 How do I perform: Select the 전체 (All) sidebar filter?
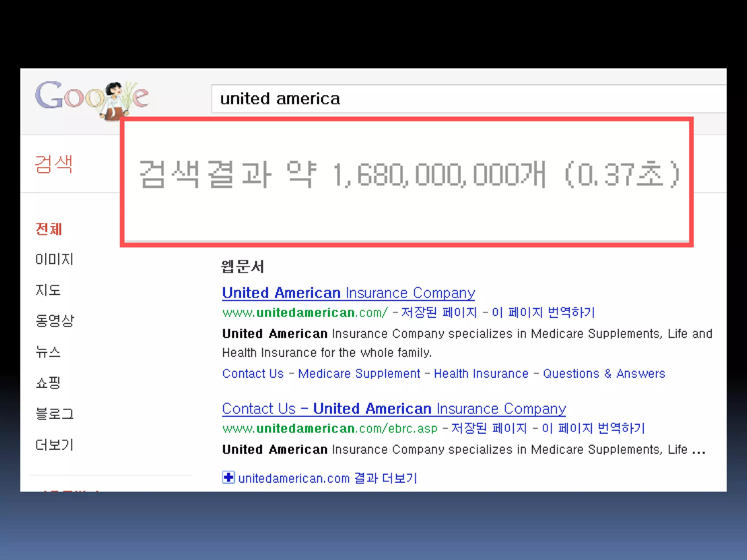coord(49,229)
